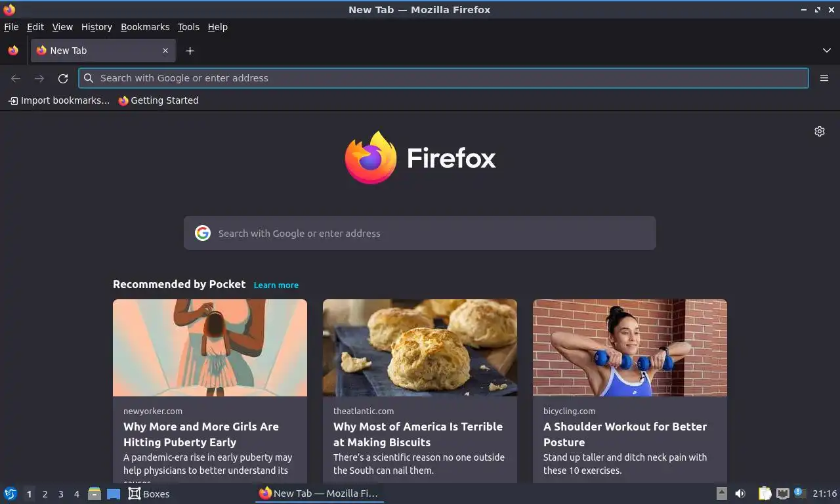
Task: Open the shoulder workout article image
Action: tap(630, 348)
